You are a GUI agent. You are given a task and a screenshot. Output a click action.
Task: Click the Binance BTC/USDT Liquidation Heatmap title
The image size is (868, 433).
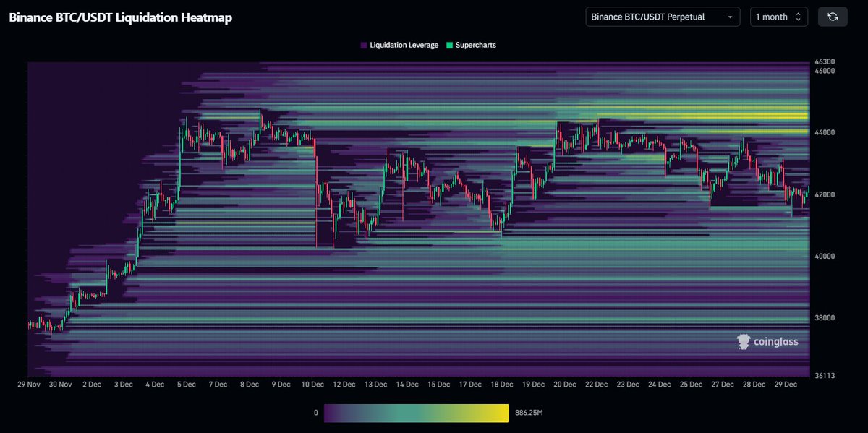click(x=119, y=17)
